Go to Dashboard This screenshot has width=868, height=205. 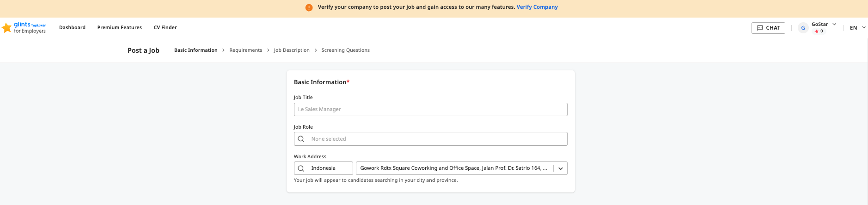(73, 28)
